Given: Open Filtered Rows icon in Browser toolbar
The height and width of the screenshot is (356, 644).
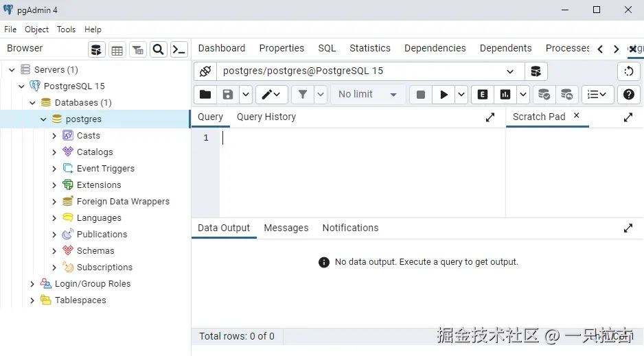Looking at the screenshot, I should click(x=138, y=50).
